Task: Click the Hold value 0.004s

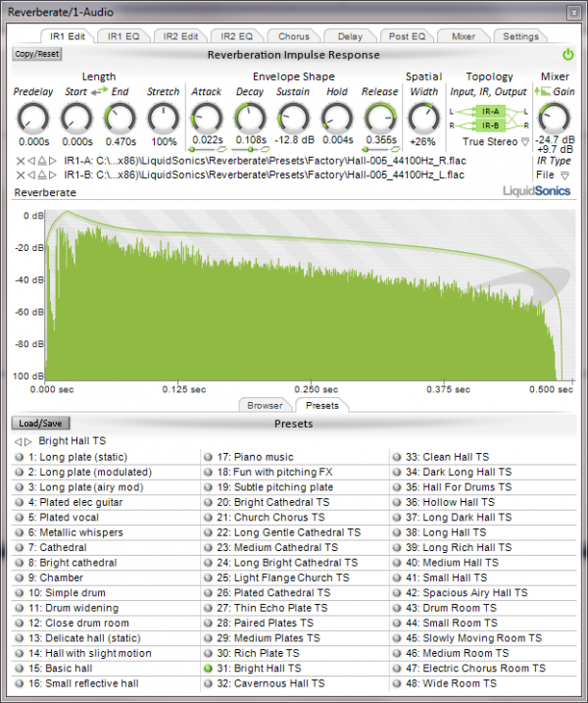Action: (337, 140)
